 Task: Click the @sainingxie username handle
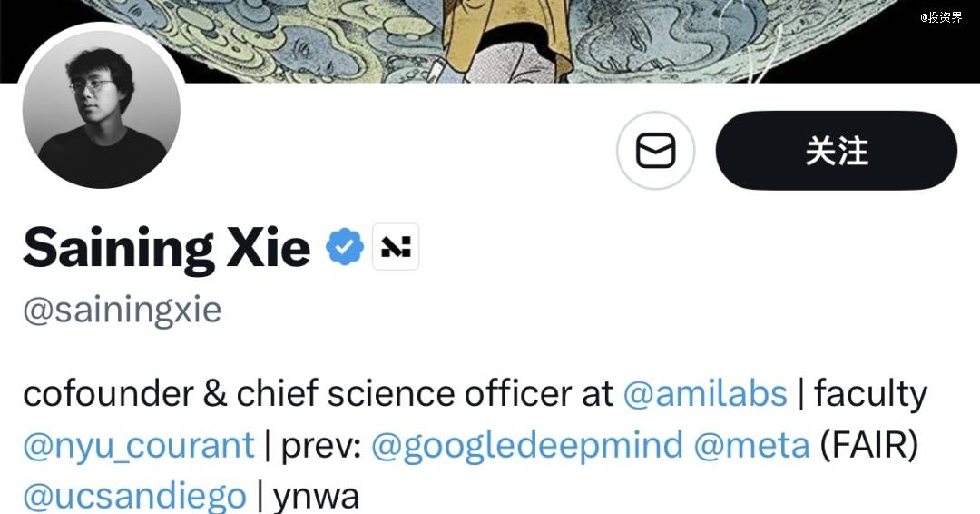tap(122, 311)
